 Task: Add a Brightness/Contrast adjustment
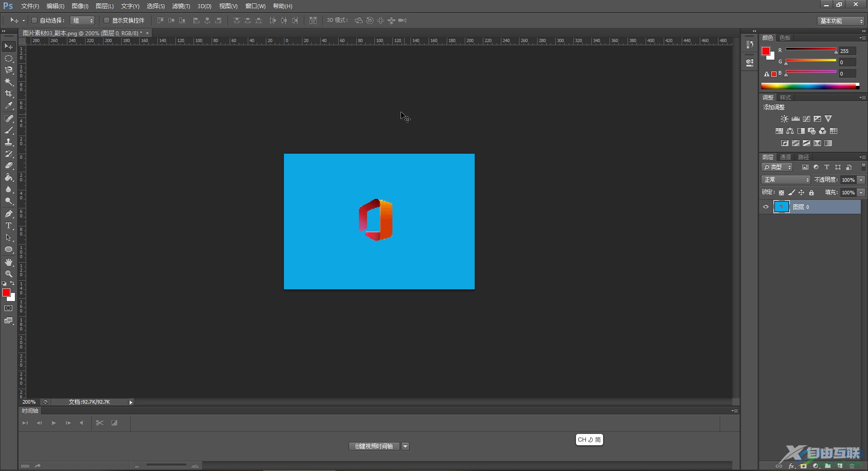[784, 119]
